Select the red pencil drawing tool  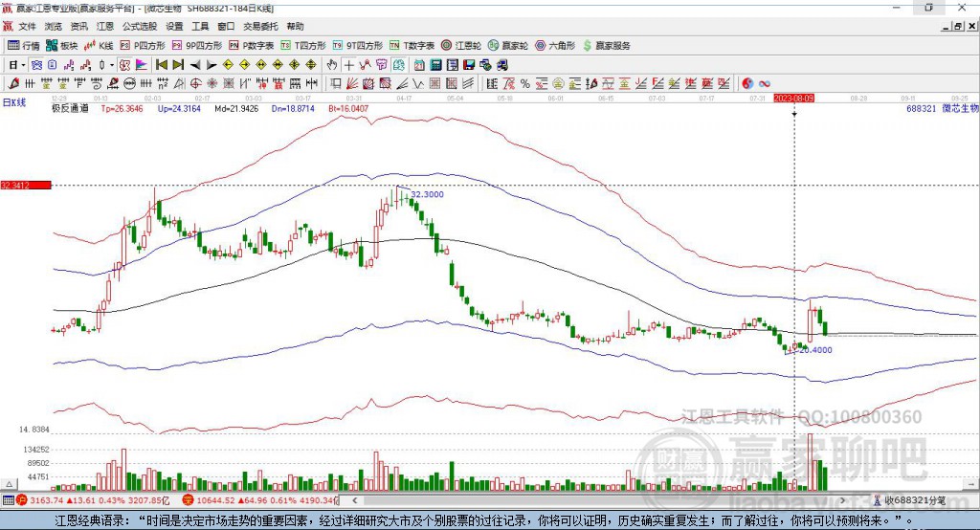13,83
